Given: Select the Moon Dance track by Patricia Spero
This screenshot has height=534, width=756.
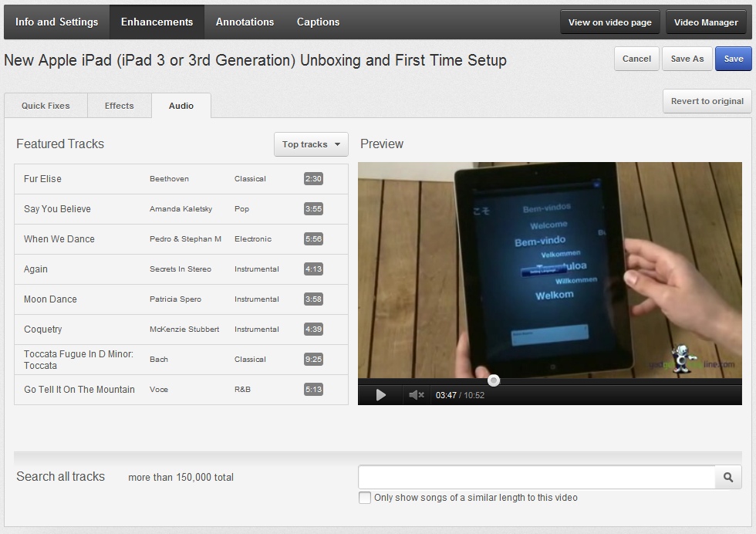Looking at the screenshot, I should tap(50, 299).
